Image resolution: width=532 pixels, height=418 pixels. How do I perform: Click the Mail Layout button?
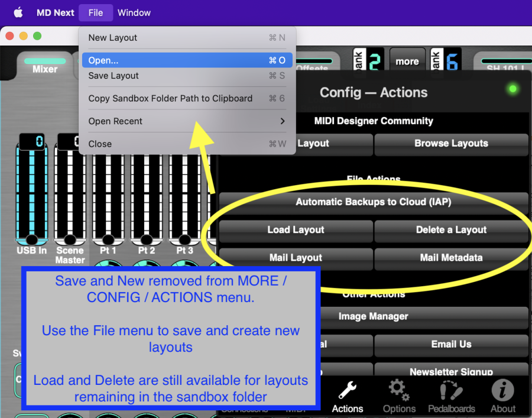pyautogui.click(x=296, y=258)
